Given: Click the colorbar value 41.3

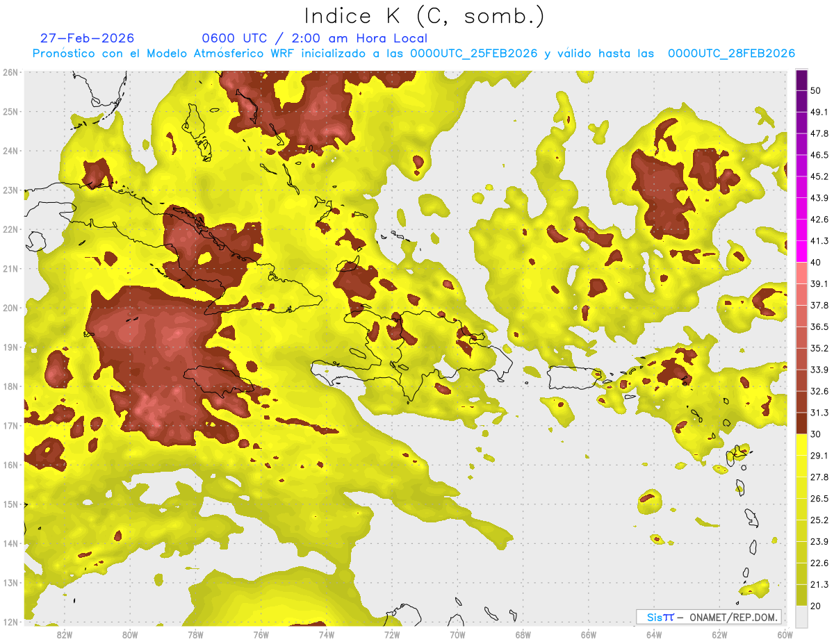Looking at the screenshot, I should click(x=819, y=241).
